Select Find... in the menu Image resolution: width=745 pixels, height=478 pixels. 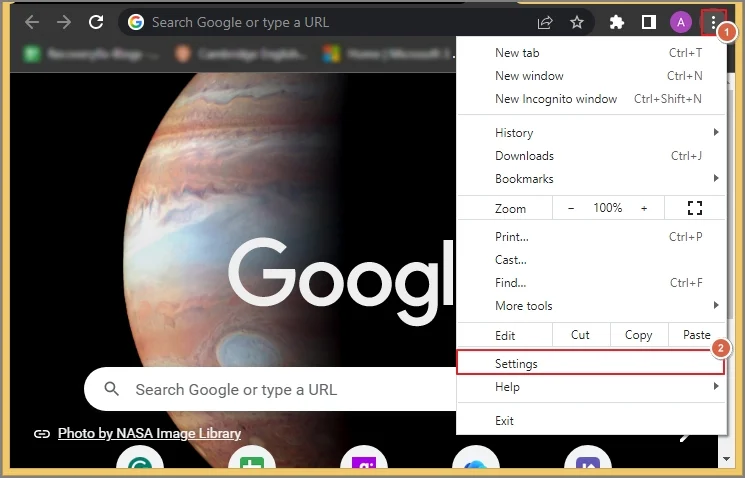(591, 283)
